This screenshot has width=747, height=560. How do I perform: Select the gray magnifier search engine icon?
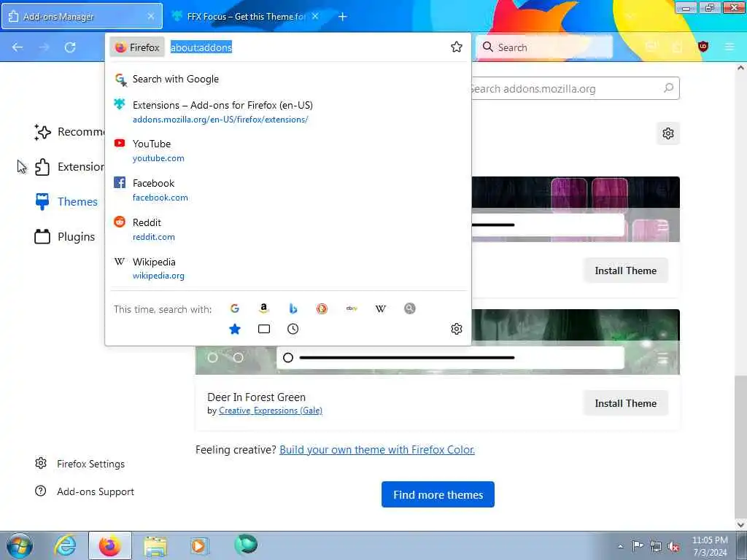[x=410, y=308]
